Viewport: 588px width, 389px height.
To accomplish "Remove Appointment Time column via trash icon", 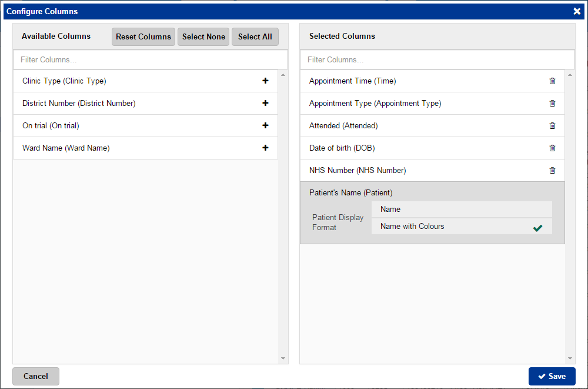I will (552, 81).
